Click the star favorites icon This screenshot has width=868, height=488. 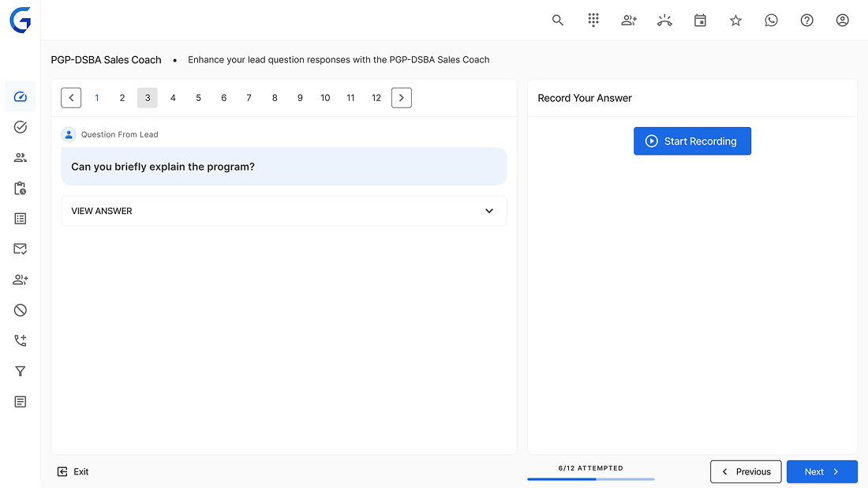point(735,21)
